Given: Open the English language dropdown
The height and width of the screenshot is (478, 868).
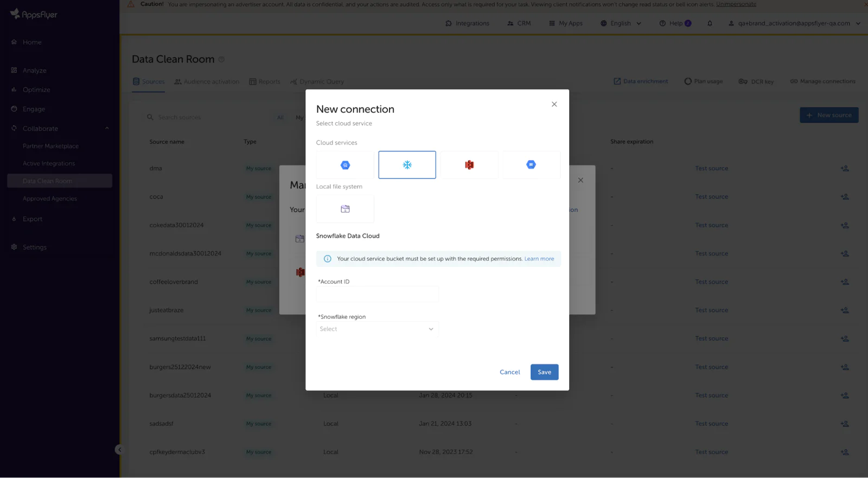Looking at the screenshot, I should (x=621, y=23).
